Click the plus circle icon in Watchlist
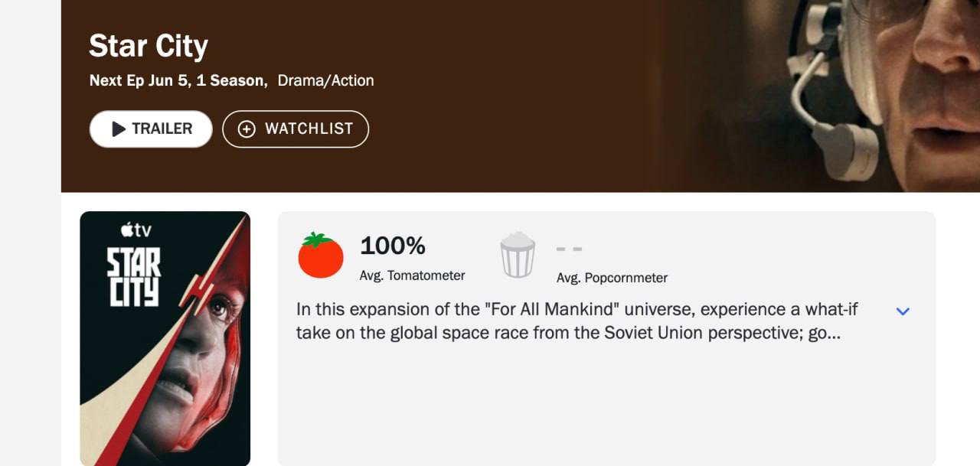The image size is (980, 466). [x=247, y=129]
